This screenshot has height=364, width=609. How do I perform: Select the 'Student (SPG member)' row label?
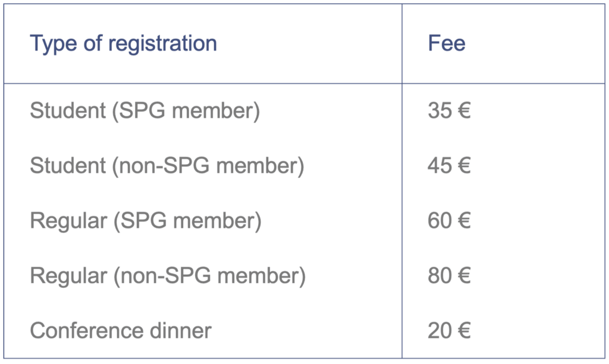click(145, 111)
